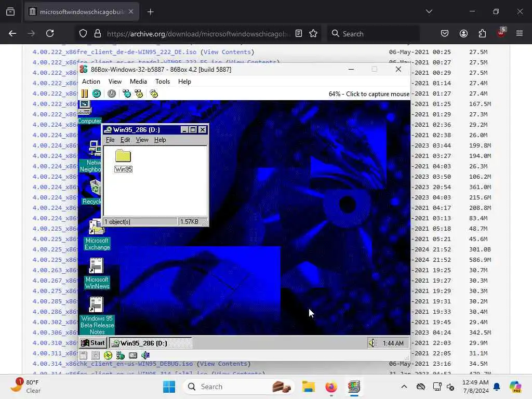This screenshot has height=399, width=532.
Task: Show hidden Windows tray icons chevron
Action: (x=404, y=387)
